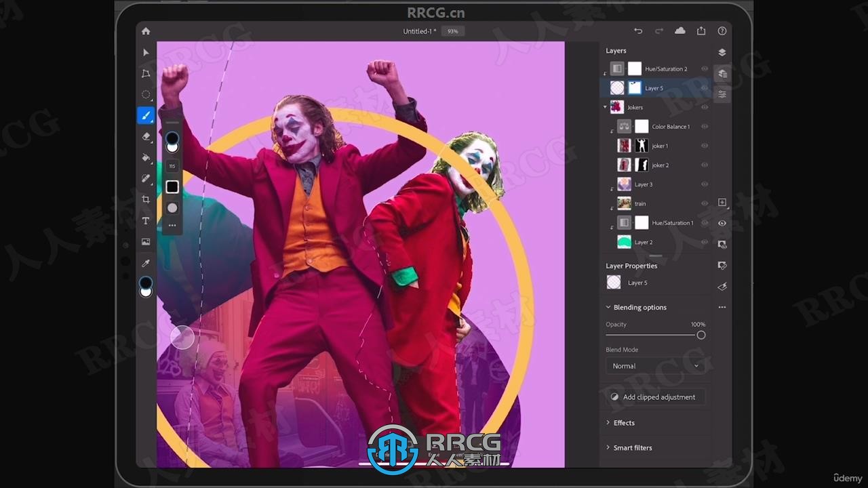
Task: Hide the joker 1 layer
Action: coord(705,146)
